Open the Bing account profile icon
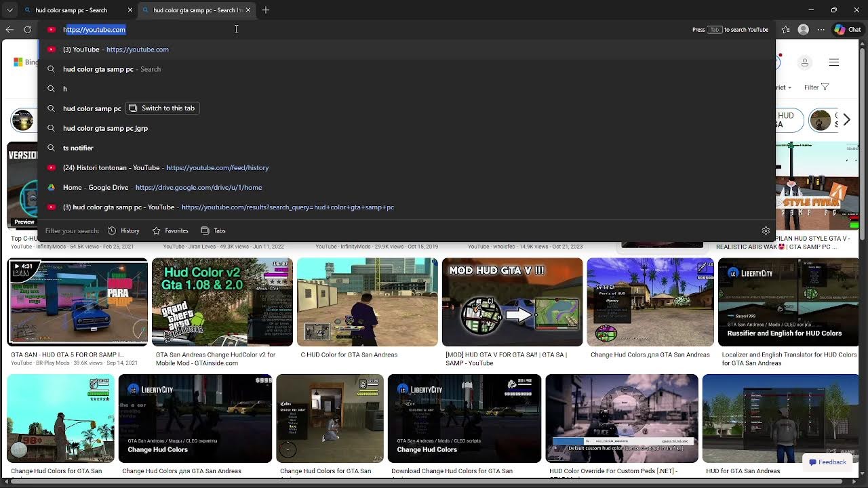This screenshot has height=488, width=868. click(x=805, y=62)
